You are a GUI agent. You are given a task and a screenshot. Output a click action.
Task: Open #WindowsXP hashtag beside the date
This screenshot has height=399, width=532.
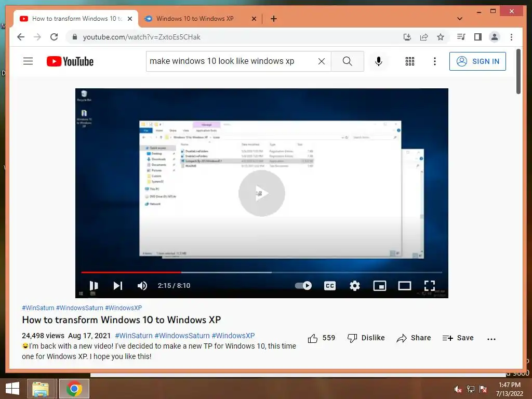233,336
